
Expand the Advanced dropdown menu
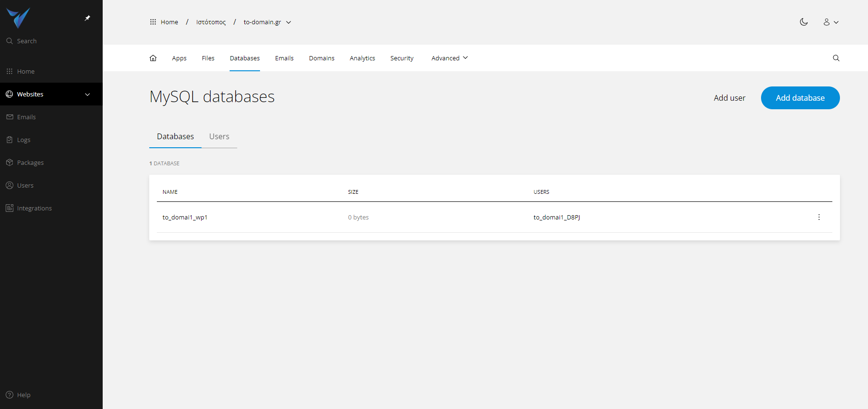tap(449, 58)
